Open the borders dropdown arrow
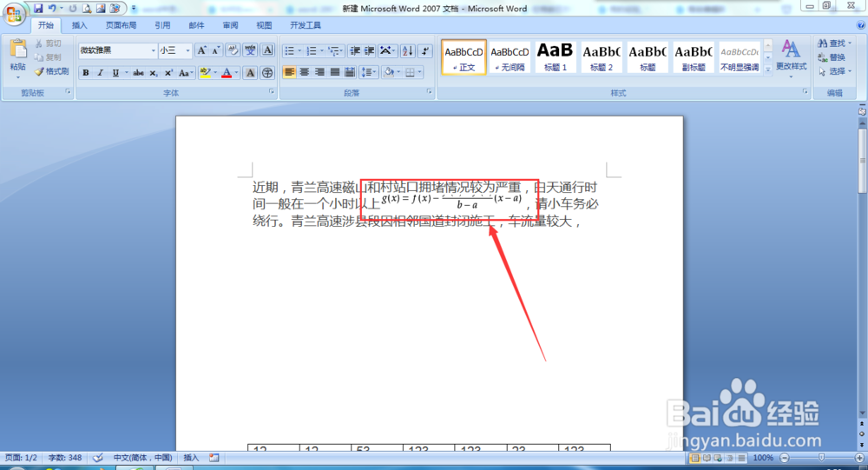 click(x=419, y=72)
